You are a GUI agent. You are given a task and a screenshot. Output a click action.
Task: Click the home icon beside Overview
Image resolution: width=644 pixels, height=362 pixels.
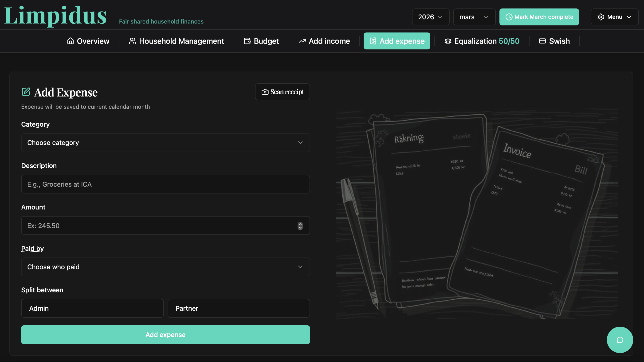(71, 41)
